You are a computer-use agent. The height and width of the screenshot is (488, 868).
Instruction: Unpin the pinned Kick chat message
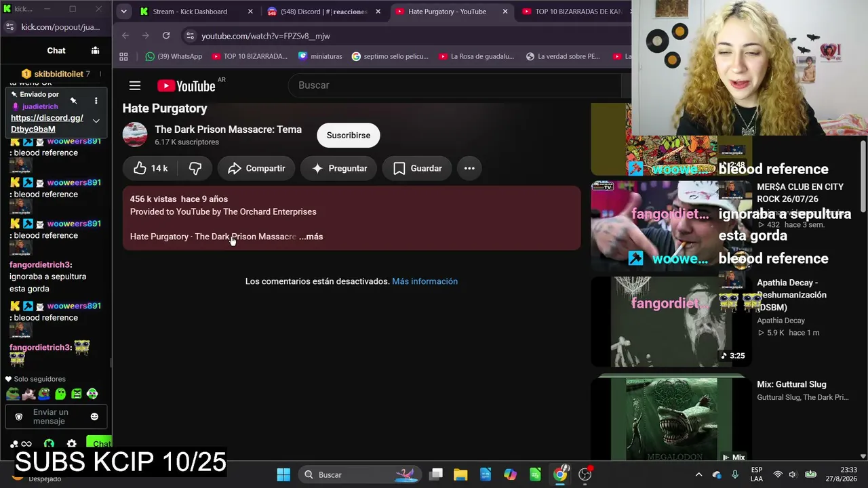(73, 101)
